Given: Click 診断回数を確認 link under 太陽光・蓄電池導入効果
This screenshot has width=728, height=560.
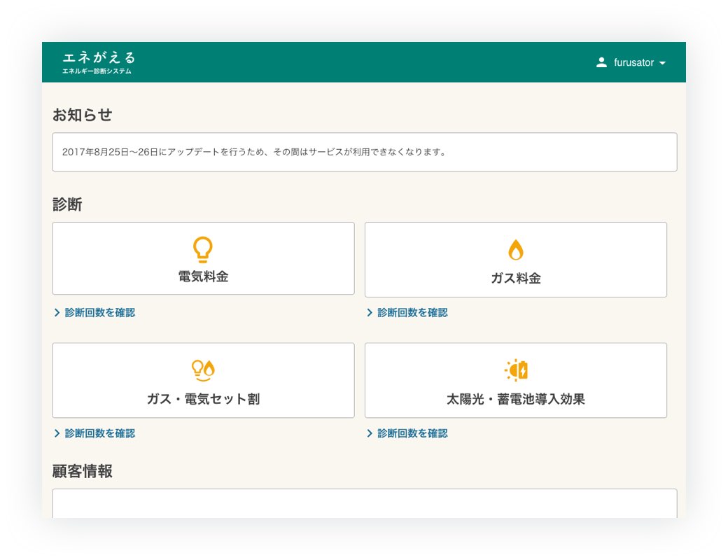Looking at the screenshot, I should click(412, 433).
